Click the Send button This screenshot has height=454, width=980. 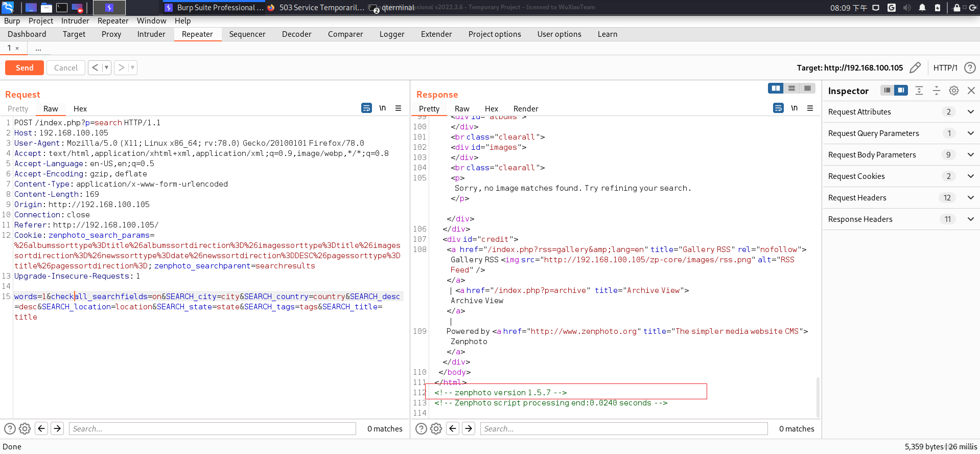coord(25,67)
